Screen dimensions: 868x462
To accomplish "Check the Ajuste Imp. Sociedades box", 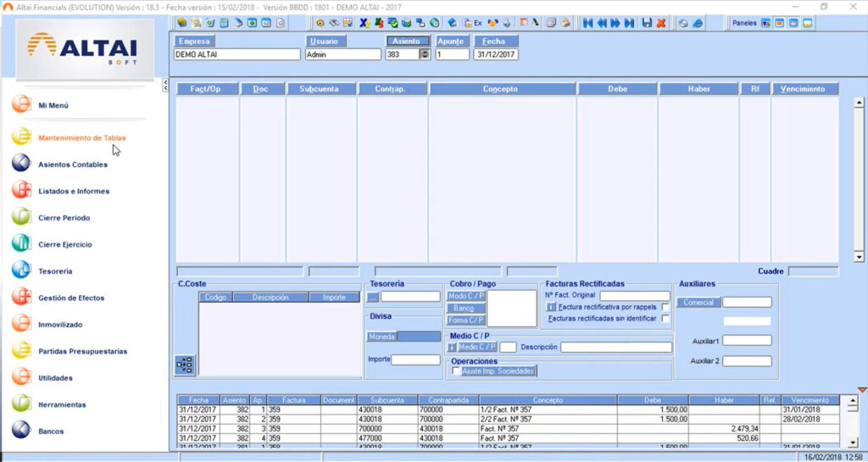I will coord(456,370).
